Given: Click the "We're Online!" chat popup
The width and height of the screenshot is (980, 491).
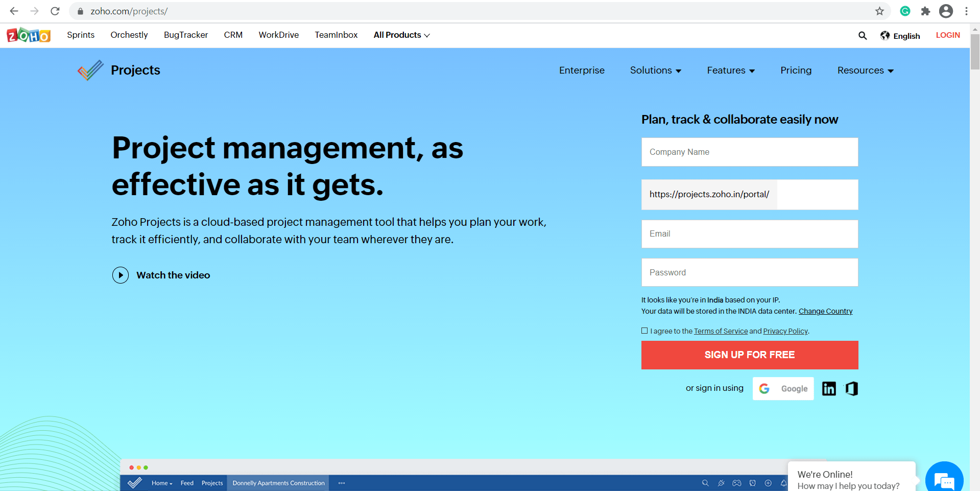Looking at the screenshot, I should [x=851, y=477].
